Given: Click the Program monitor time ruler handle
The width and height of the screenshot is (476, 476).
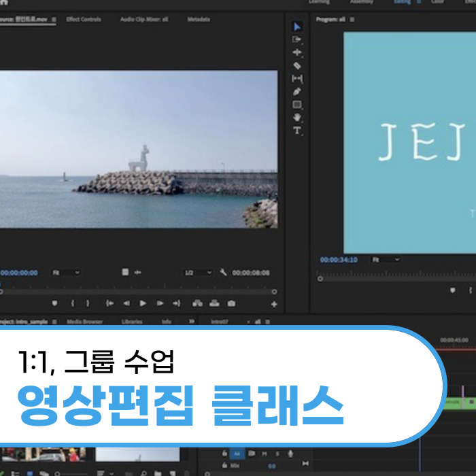Looking at the screenshot, I should [x=320, y=279].
